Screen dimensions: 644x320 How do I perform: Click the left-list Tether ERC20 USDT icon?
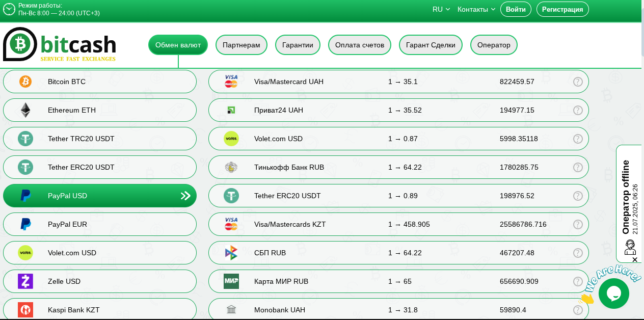point(25,167)
